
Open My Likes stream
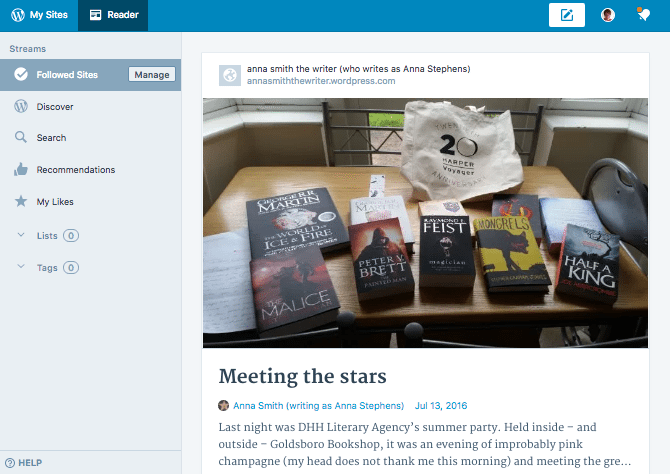tap(91, 202)
